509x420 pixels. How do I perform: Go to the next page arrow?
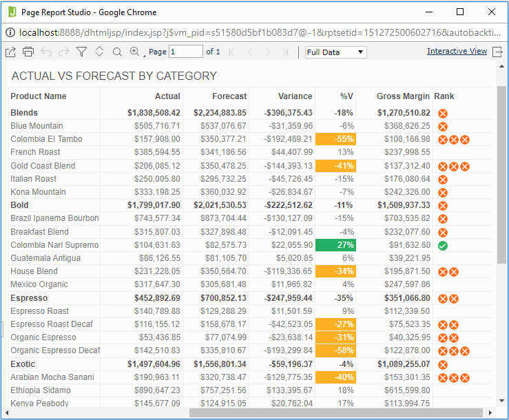coord(268,52)
